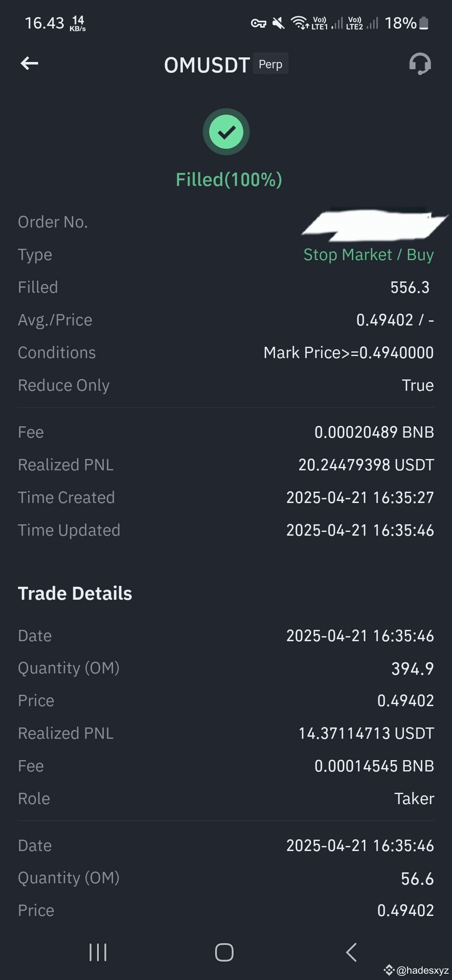Screen dimensions: 452x980
Task: Tap the green filled checkmark icon
Action: pyautogui.click(x=226, y=132)
